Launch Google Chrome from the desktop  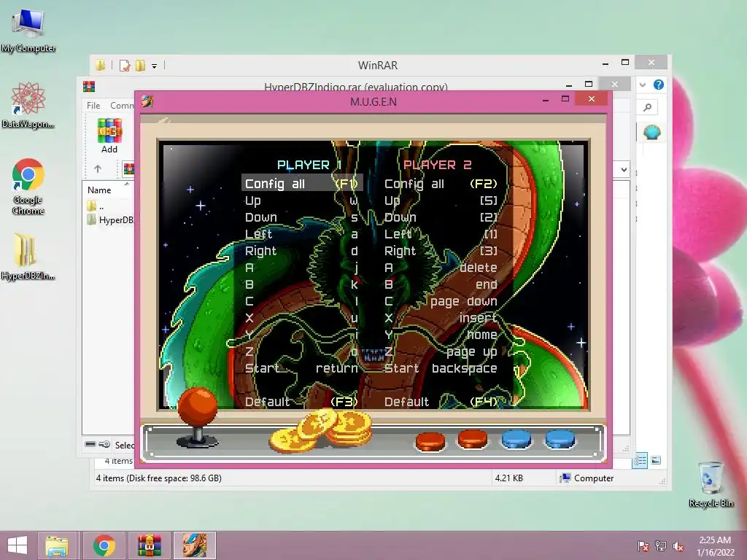28,186
